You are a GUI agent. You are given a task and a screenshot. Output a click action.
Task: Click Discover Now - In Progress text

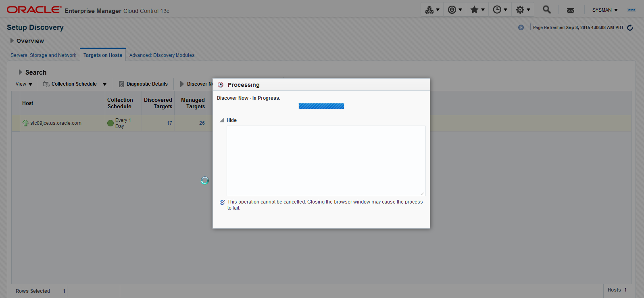[x=248, y=98]
